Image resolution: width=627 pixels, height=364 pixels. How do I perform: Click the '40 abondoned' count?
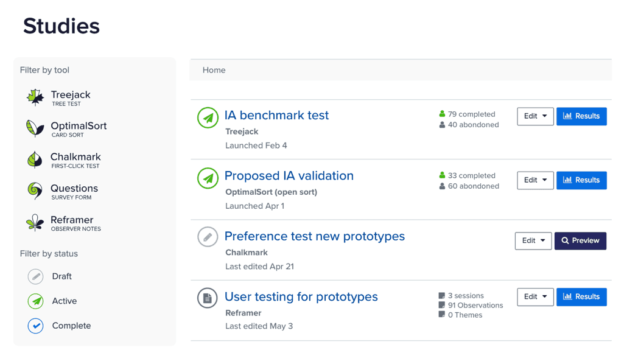click(x=474, y=125)
